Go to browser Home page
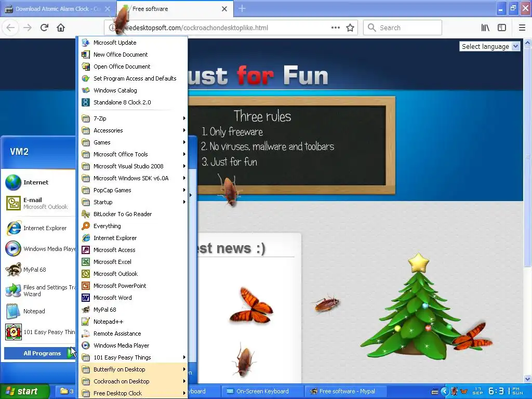 click(61, 28)
